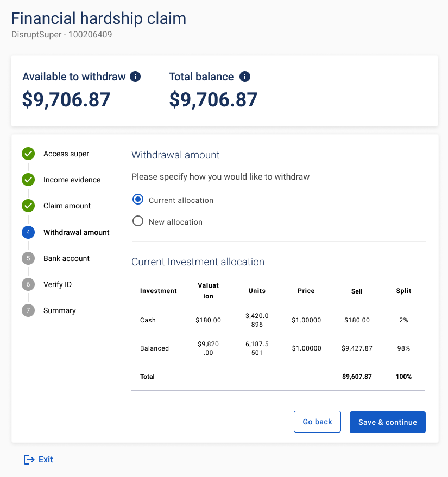Image resolution: width=448 pixels, height=477 pixels.
Task: Open the Verify ID step
Action: [x=58, y=284]
